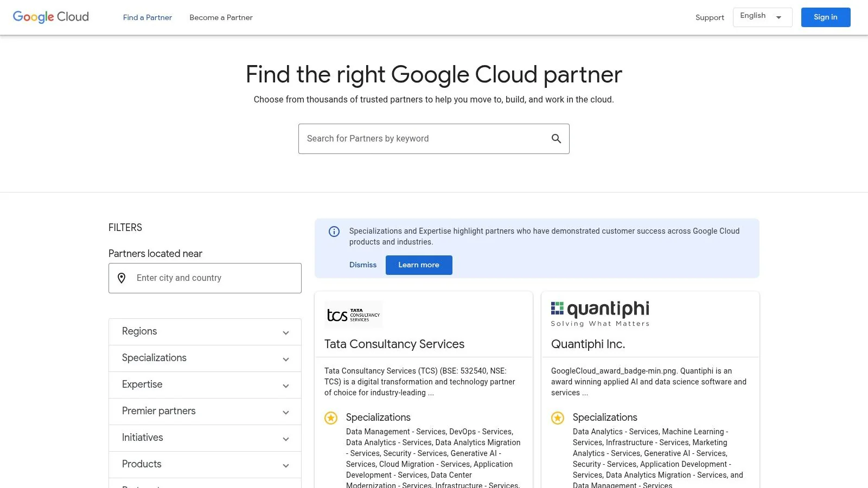
Task: Expand the Premier partners filter
Action: pos(205,411)
